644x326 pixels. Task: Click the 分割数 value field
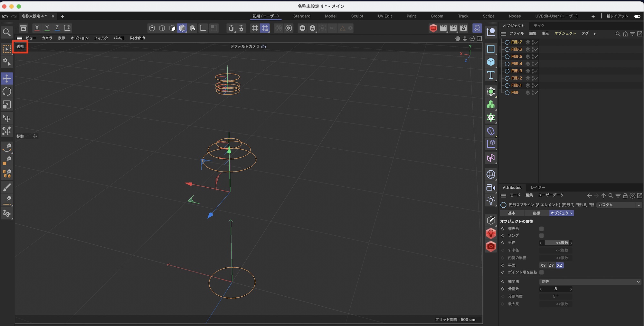pyautogui.click(x=556, y=289)
